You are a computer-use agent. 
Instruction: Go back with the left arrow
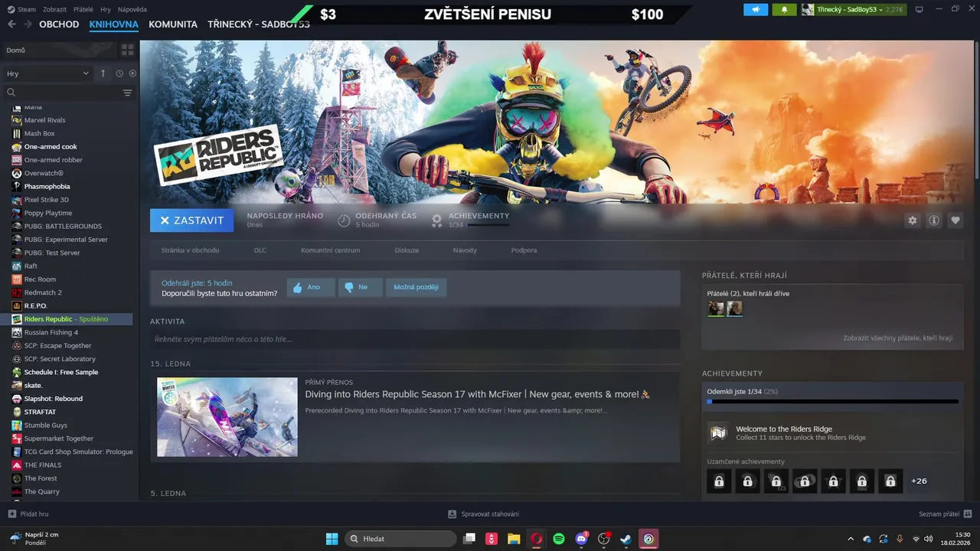(11, 24)
